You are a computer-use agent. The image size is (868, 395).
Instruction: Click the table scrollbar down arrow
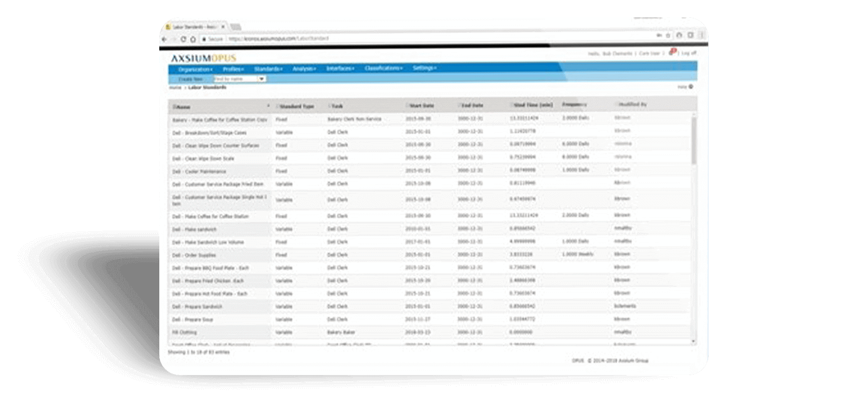(x=693, y=341)
